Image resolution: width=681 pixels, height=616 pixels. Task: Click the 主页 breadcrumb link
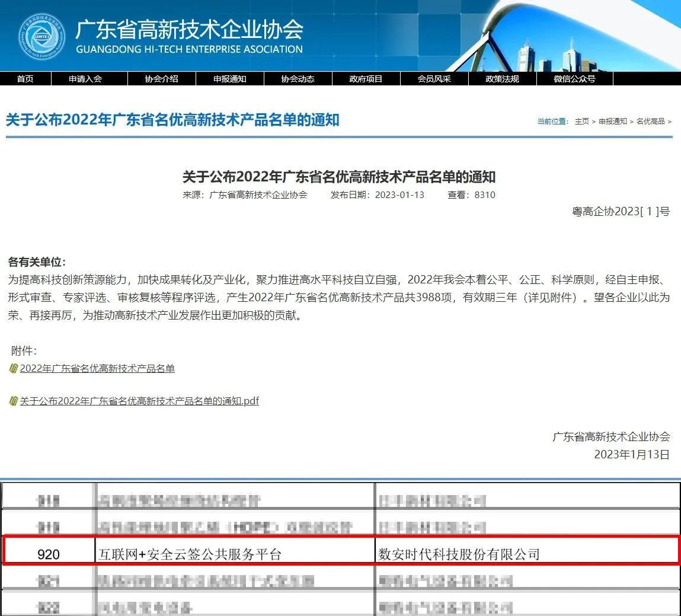click(x=581, y=121)
